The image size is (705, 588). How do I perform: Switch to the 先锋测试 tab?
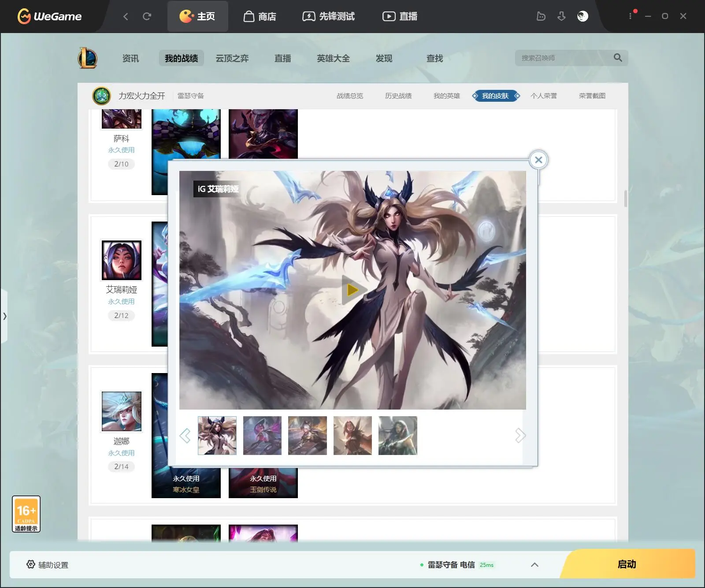point(328,16)
